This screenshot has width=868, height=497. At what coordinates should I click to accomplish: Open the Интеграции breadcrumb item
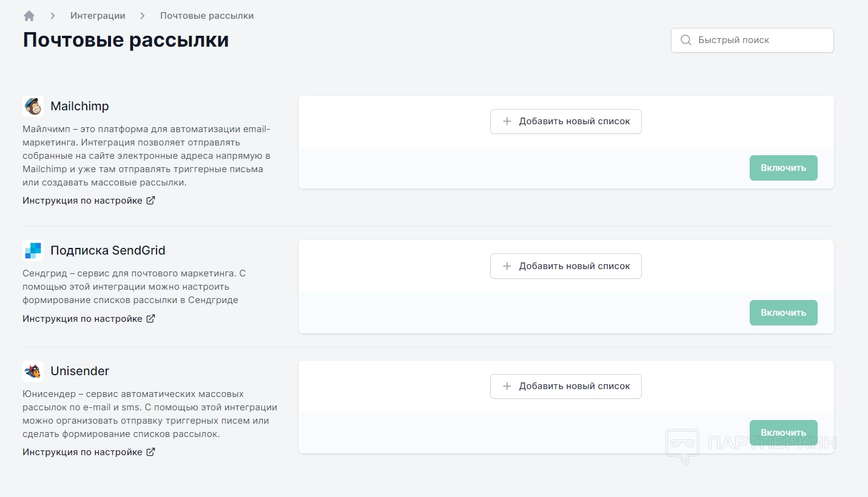[x=98, y=16]
